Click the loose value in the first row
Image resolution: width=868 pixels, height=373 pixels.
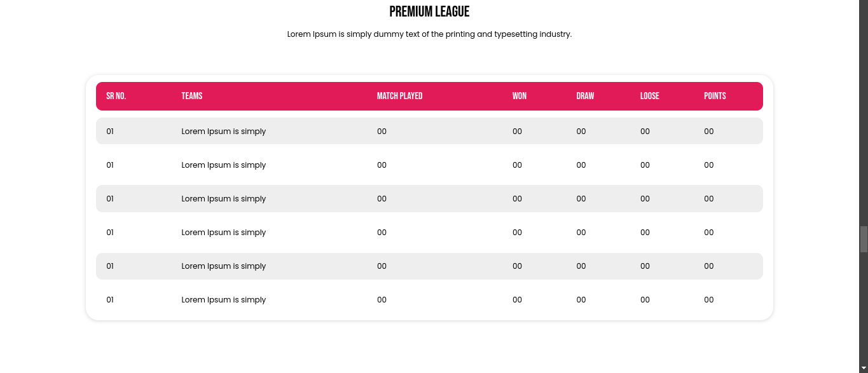(x=645, y=132)
